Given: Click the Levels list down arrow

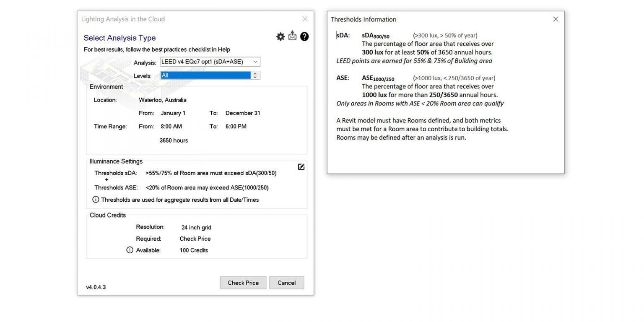Looking at the screenshot, I should click(x=255, y=77).
